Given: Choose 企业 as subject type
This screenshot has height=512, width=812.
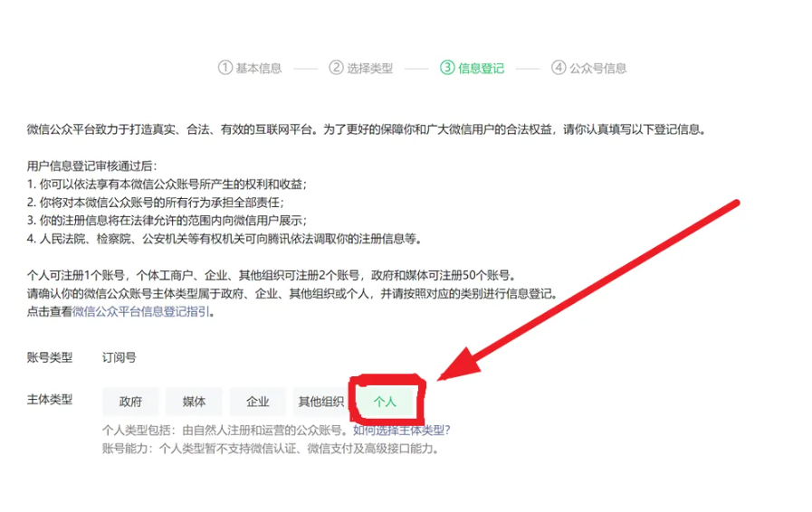Looking at the screenshot, I should tap(258, 402).
